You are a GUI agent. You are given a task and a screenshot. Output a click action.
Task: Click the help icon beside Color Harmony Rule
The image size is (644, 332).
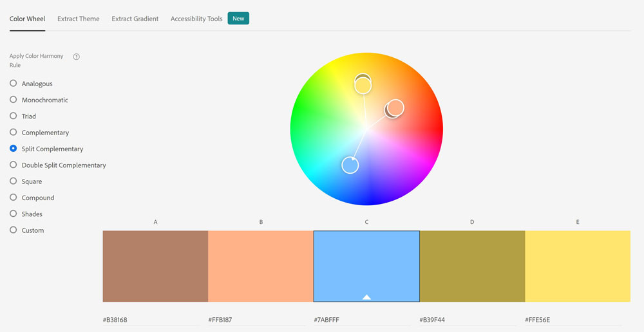click(77, 57)
